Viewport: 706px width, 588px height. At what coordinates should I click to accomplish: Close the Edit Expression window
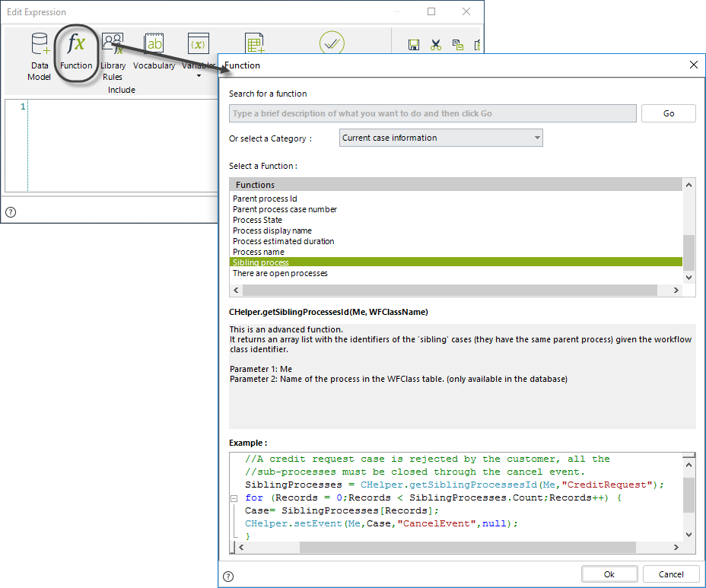coord(466,11)
